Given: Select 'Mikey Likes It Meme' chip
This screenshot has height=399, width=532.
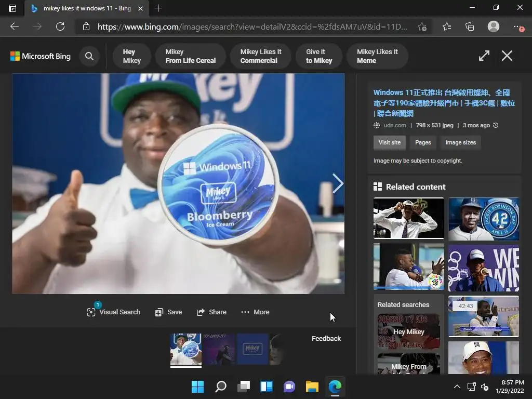Looking at the screenshot, I should [377, 56].
